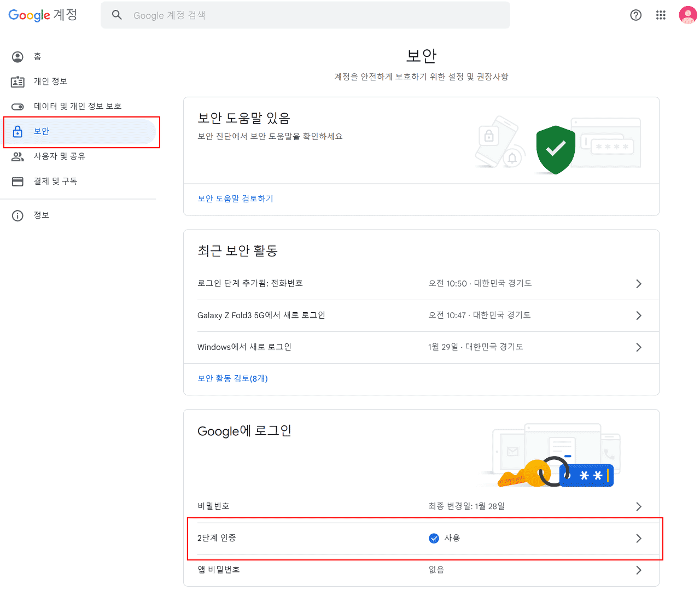
Task: Click the 보안 도움말 있음 heading
Action: coord(244,118)
